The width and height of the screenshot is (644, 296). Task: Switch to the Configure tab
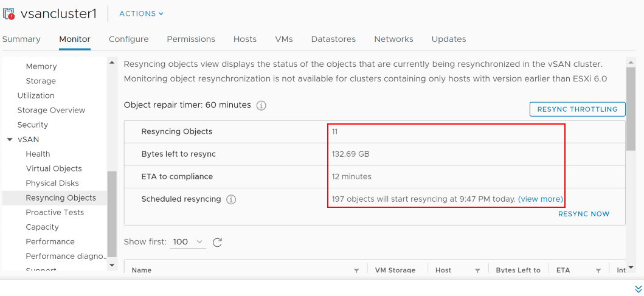pyautogui.click(x=128, y=39)
